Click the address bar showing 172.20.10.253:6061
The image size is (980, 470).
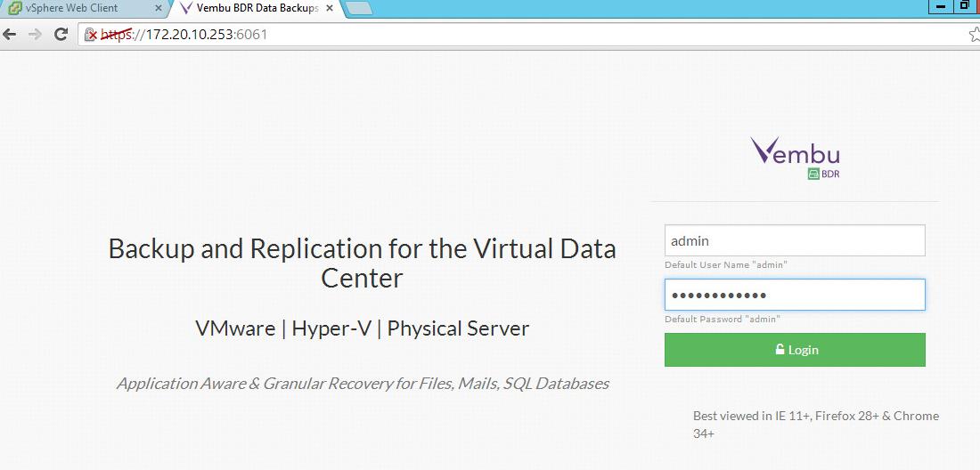[445, 35]
